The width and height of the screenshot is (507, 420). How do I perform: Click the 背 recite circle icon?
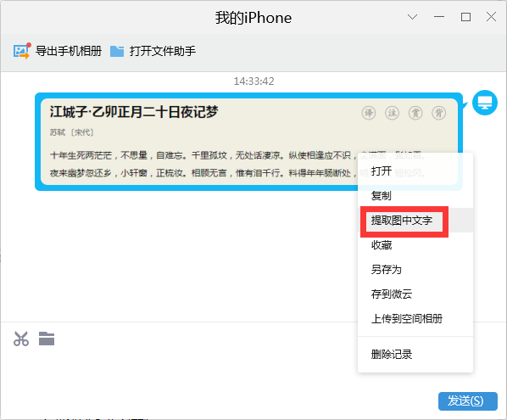click(x=439, y=113)
